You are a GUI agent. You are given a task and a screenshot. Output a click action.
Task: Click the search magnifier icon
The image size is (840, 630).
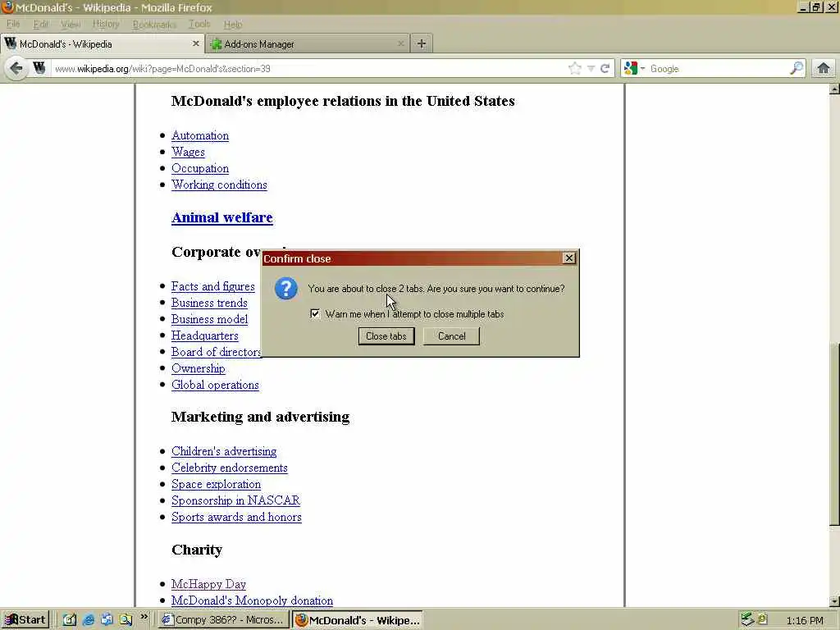coord(797,68)
